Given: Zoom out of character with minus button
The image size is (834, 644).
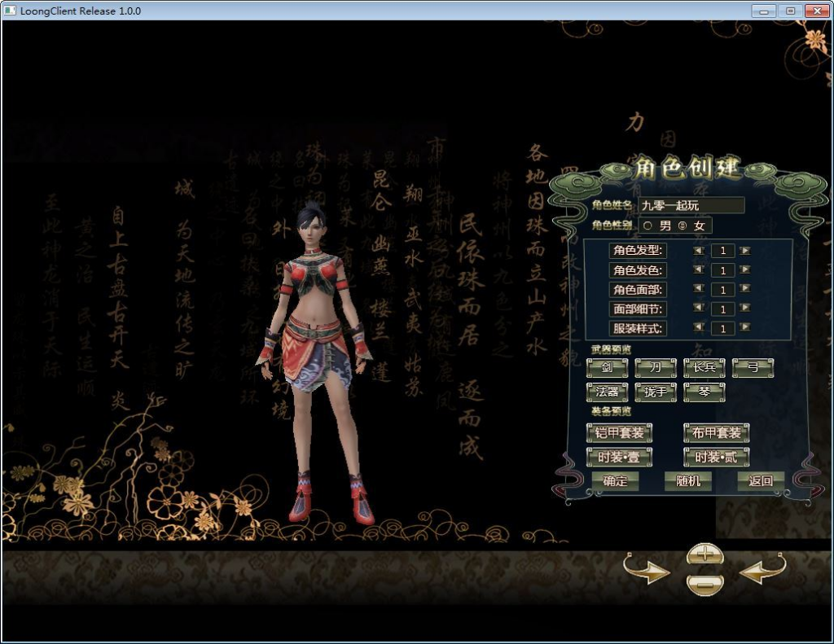Looking at the screenshot, I should pyautogui.click(x=705, y=585).
